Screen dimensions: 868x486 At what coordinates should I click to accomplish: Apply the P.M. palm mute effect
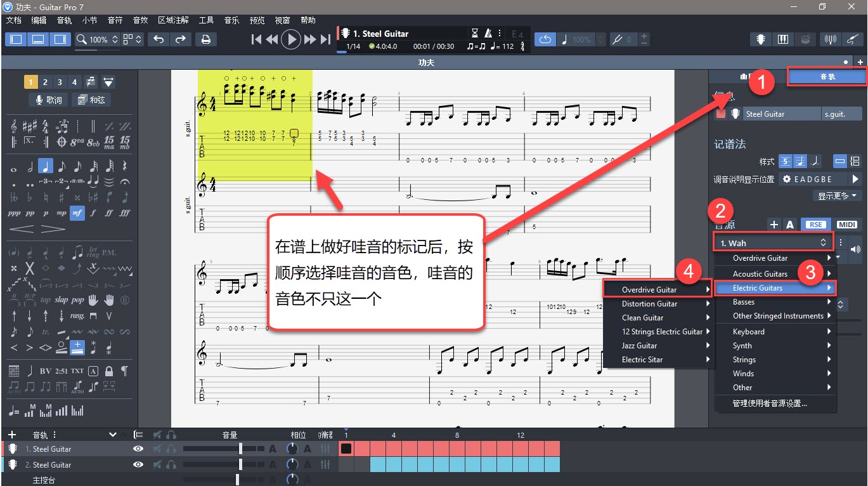[x=109, y=252]
